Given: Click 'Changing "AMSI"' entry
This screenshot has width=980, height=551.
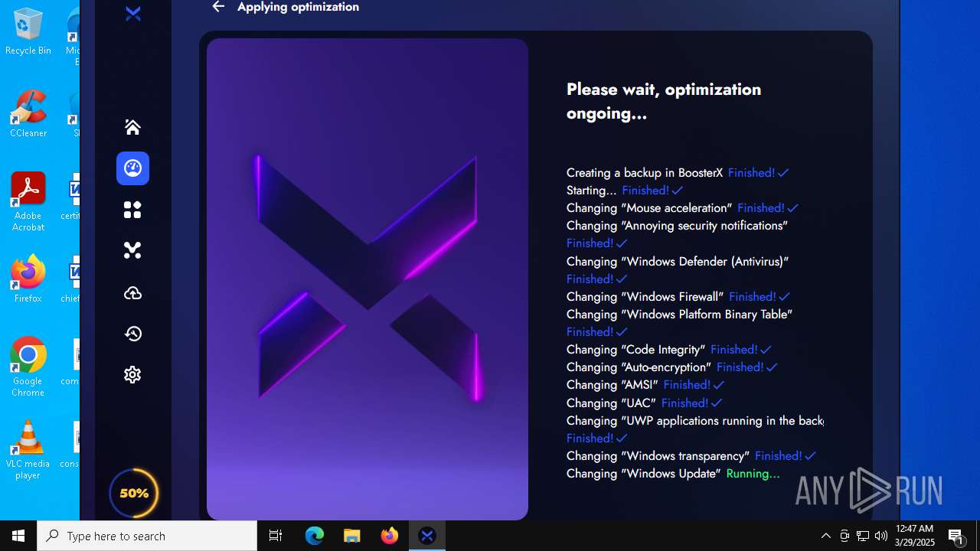Looking at the screenshot, I should click(612, 385).
